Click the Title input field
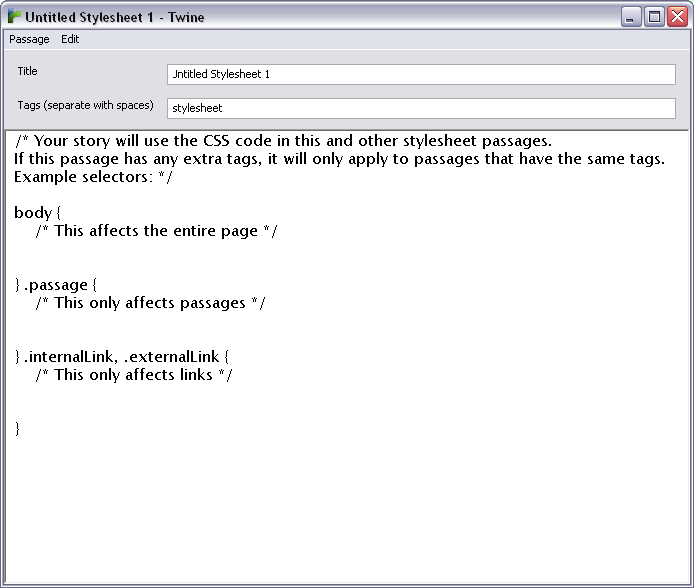The width and height of the screenshot is (694, 588). tap(420, 74)
